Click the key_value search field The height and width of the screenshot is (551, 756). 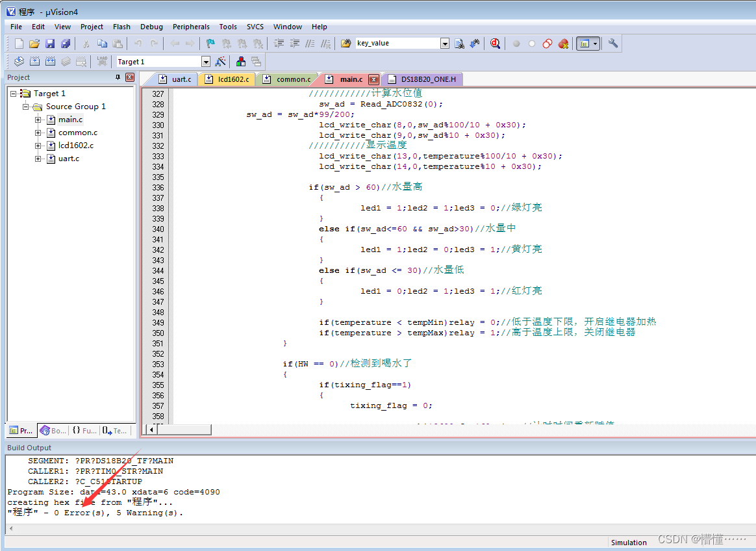coord(397,44)
